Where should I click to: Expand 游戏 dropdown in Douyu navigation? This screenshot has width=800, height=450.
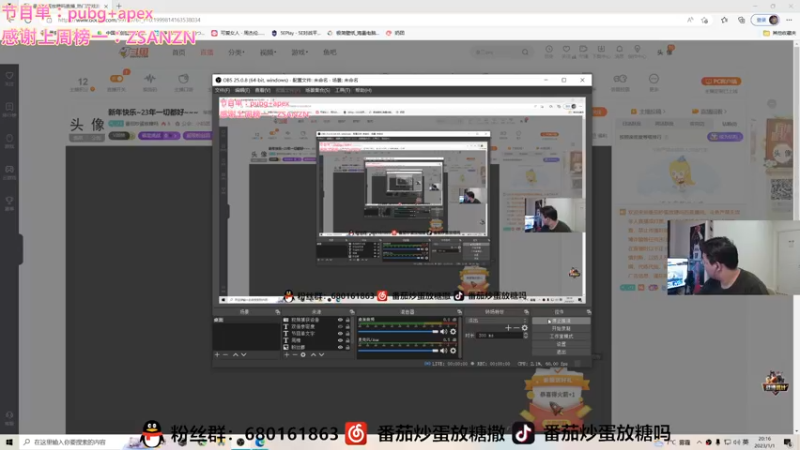coord(299,52)
